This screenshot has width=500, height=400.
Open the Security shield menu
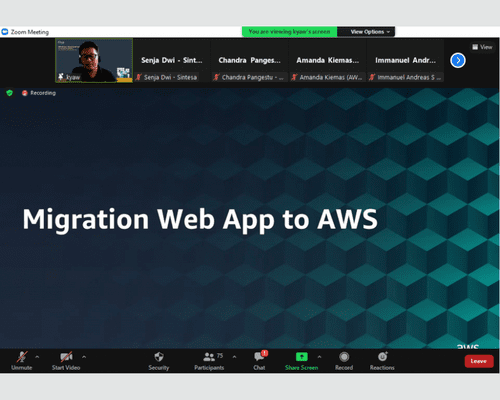[159, 361]
